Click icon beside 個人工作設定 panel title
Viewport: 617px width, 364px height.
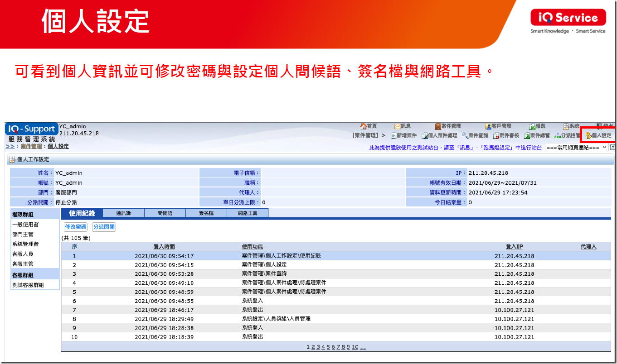(x=12, y=159)
